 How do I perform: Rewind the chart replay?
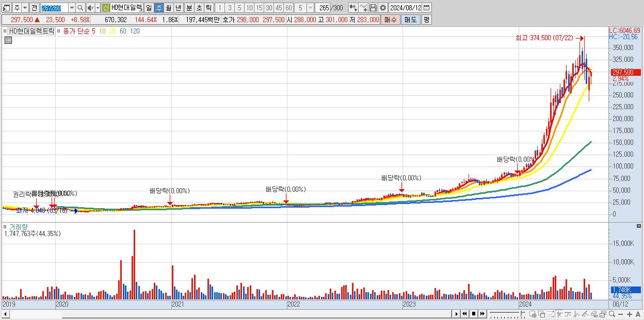(x=465, y=314)
